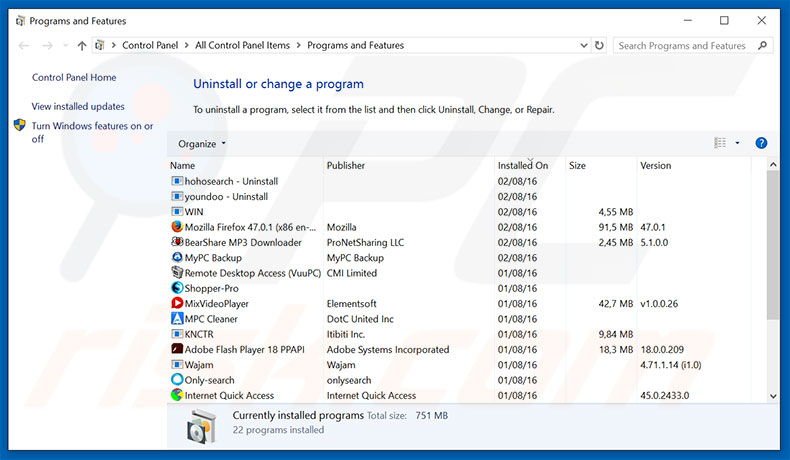Select Elementsoft publisher cell

pyautogui.click(x=352, y=303)
